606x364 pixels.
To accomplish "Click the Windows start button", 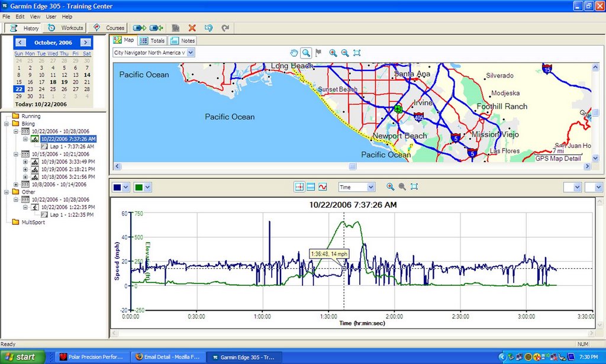I will [22, 357].
